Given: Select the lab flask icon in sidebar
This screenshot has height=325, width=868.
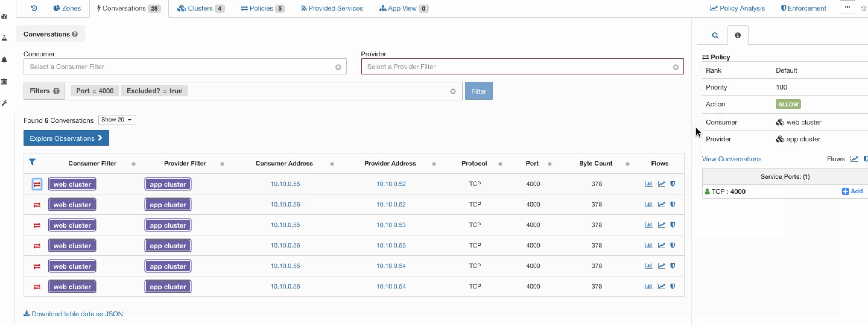Looking at the screenshot, I should pos(5,38).
